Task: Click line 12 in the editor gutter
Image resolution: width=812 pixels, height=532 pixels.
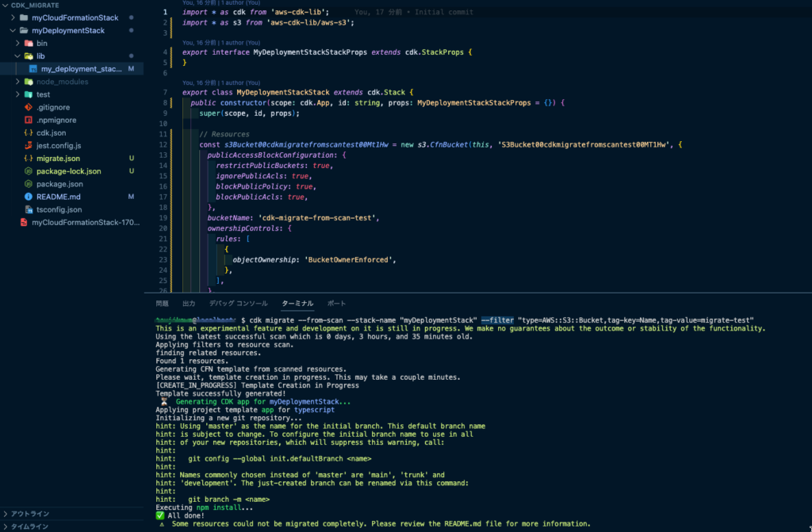Action: tap(163, 144)
